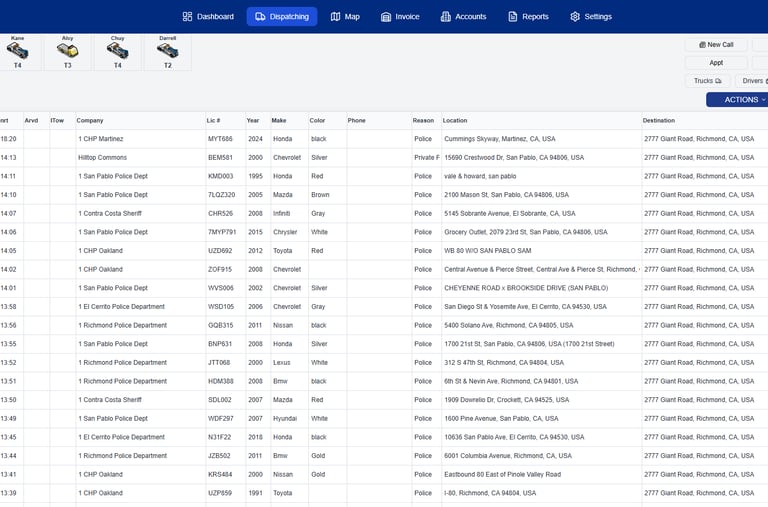Sort by Phone column header
Screen dimensions: 768x507
tap(357, 121)
